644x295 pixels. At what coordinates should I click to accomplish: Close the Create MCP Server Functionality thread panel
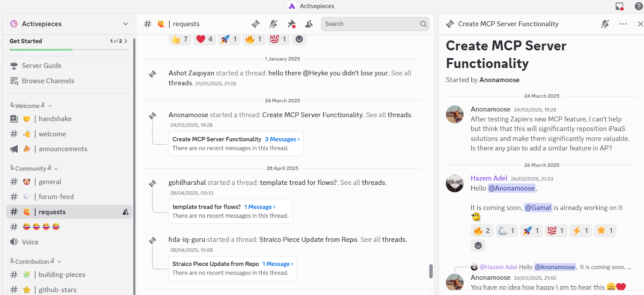tap(640, 24)
